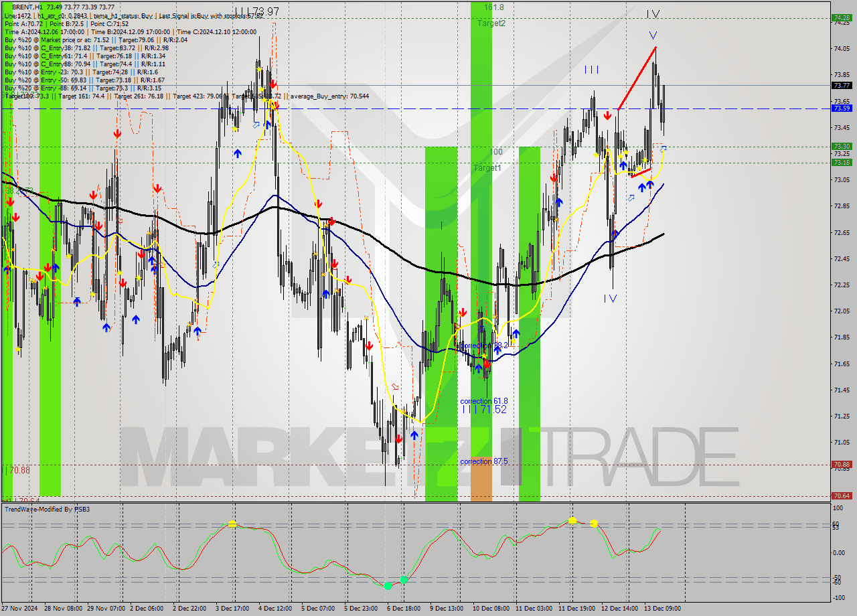Click the 'average_Buy_entry: 70.544' text
This screenshot has height=616, width=857.
click(x=329, y=96)
